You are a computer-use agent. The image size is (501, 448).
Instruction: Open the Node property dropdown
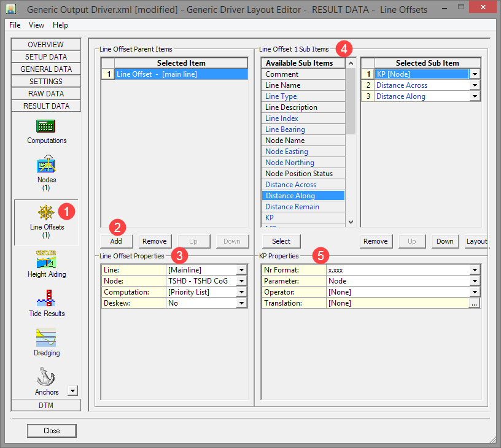[x=241, y=281]
